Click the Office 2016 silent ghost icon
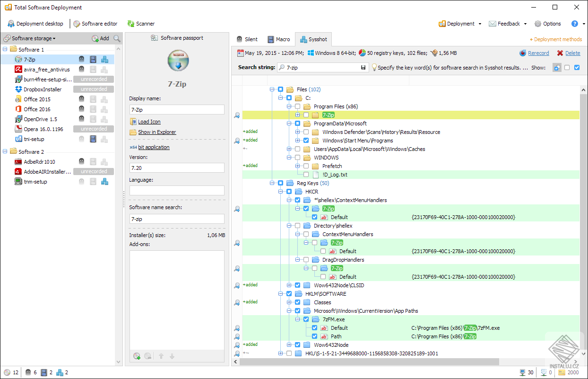 coord(81,109)
